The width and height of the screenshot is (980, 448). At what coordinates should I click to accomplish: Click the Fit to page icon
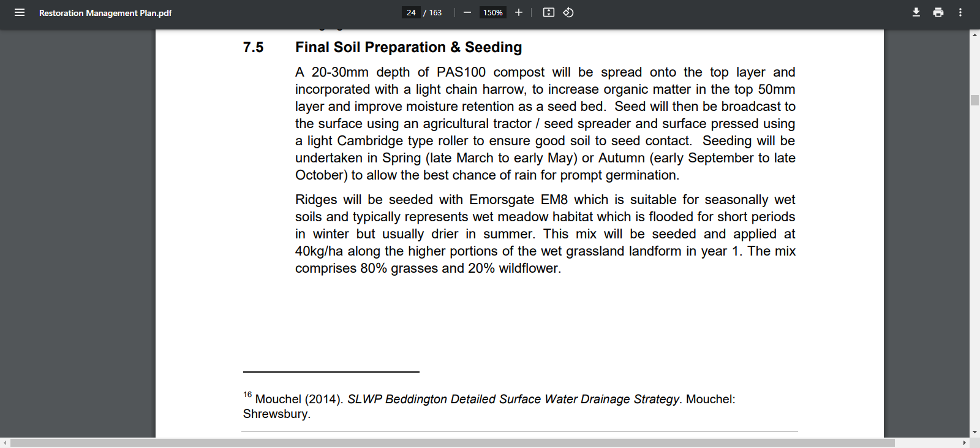pos(549,12)
